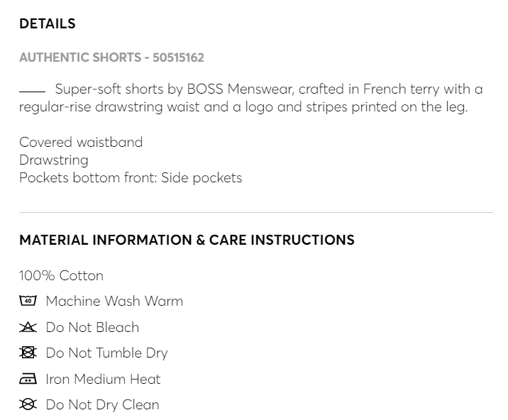Select the DETAILS heading
The height and width of the screenshot is (420, 508).
coord(47,23)
